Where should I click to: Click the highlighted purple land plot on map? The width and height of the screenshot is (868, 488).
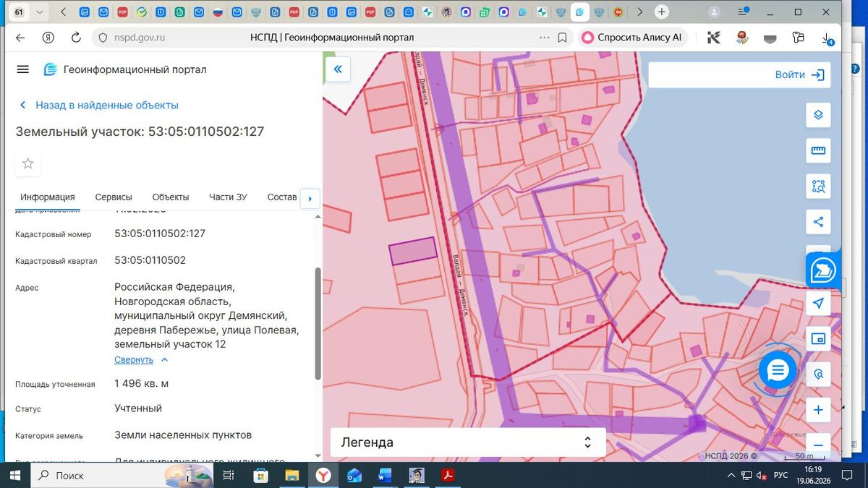tap(413, 251)
